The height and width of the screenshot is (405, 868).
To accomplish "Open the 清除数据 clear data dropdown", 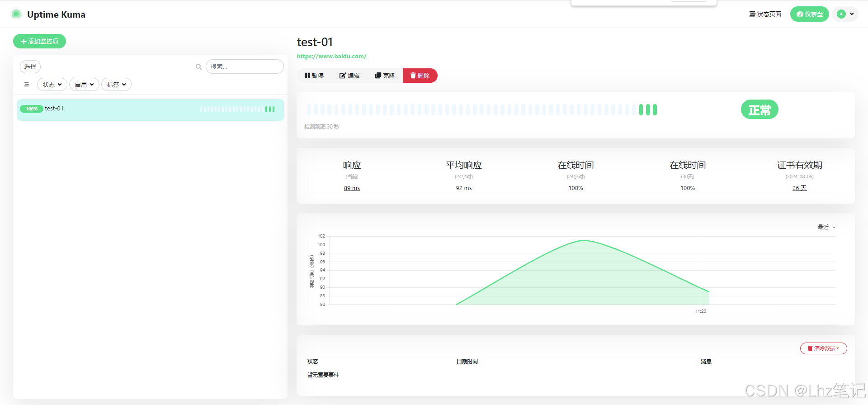I will click(823, 348).
